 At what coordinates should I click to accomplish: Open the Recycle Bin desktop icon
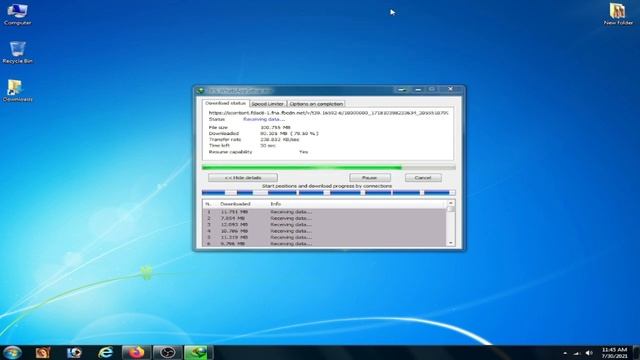click(17, 52)
